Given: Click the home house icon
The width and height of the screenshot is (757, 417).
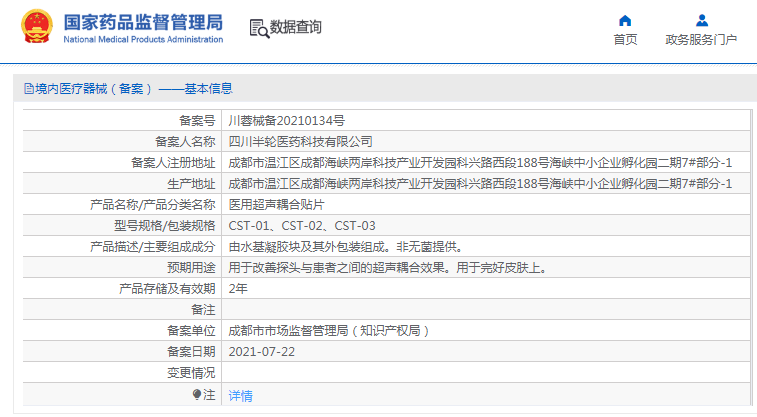Looking at the screenshot, I should 625,20.
